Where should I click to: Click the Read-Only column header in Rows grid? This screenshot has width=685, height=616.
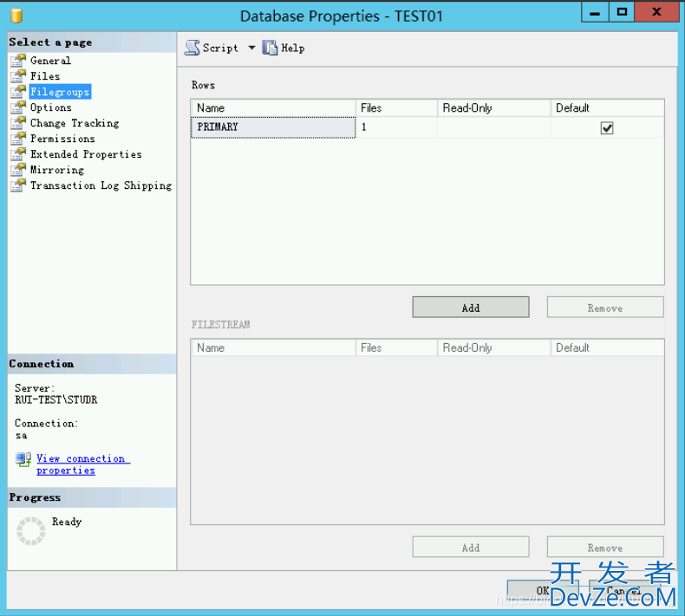click(x=493, y=107)
